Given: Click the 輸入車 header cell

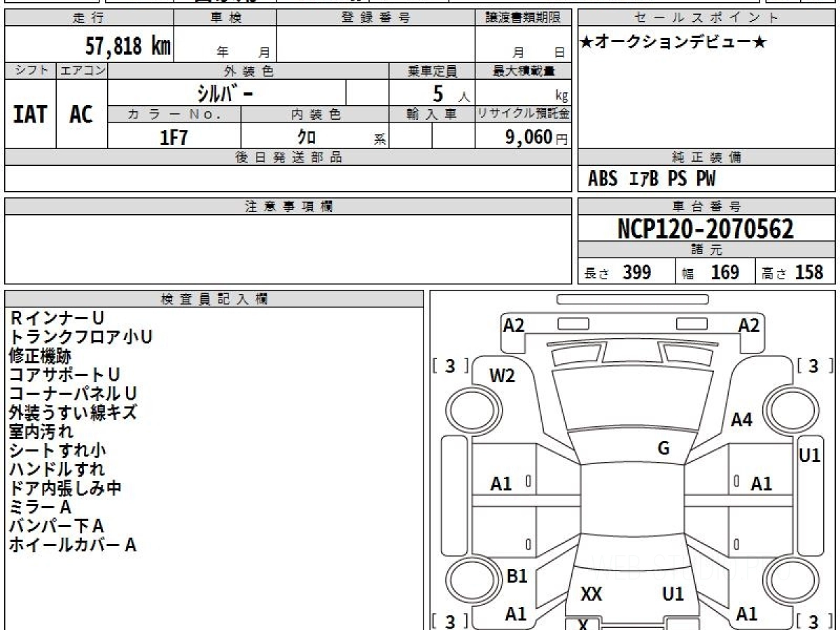Looking at the screenshot, I should [x=432, y=114].
